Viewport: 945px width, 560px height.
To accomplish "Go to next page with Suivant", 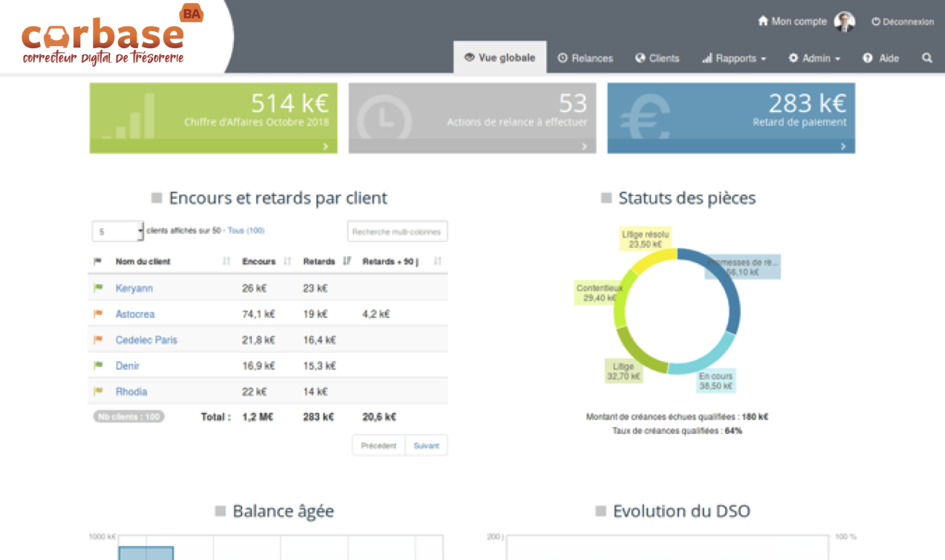I will click(426, 446).
